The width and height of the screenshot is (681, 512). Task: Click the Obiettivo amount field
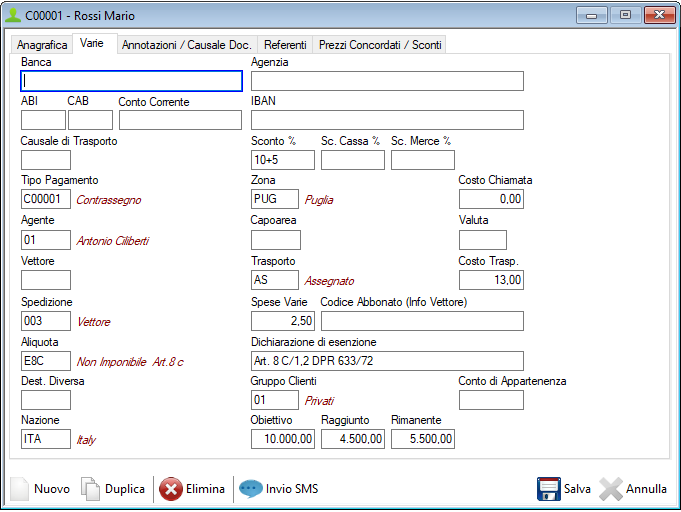283,439
